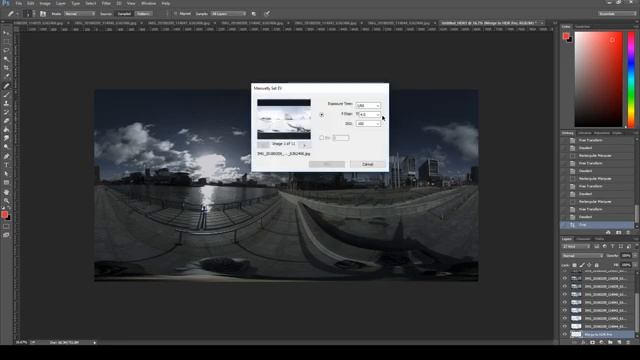Add layer style fx icon
The width and height of the screenshot is (640, 360).
click(583, 342)
